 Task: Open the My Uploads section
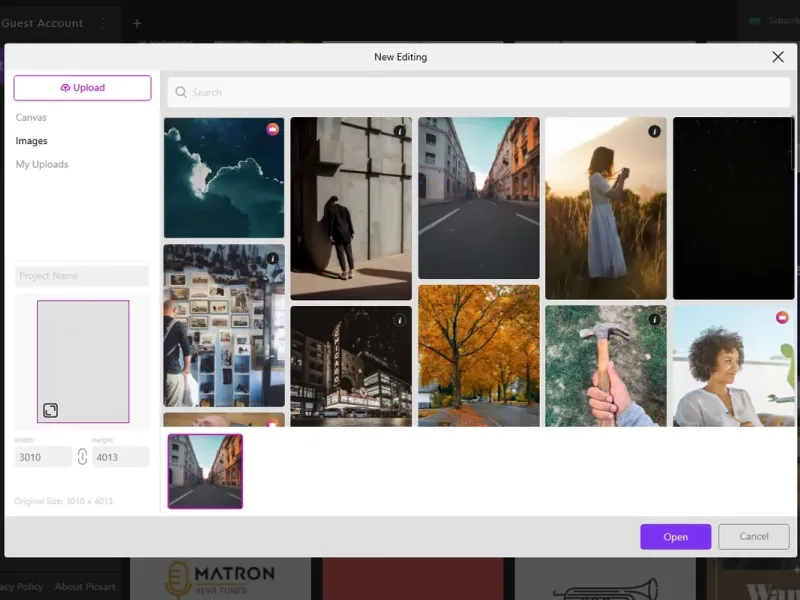click(42, 164)
